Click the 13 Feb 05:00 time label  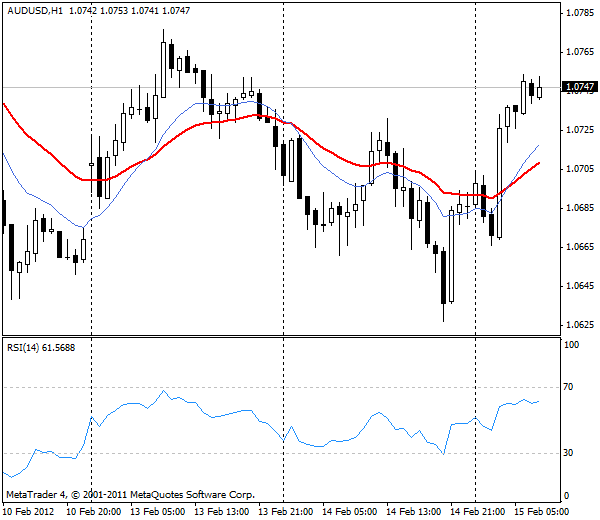[158, 512]
